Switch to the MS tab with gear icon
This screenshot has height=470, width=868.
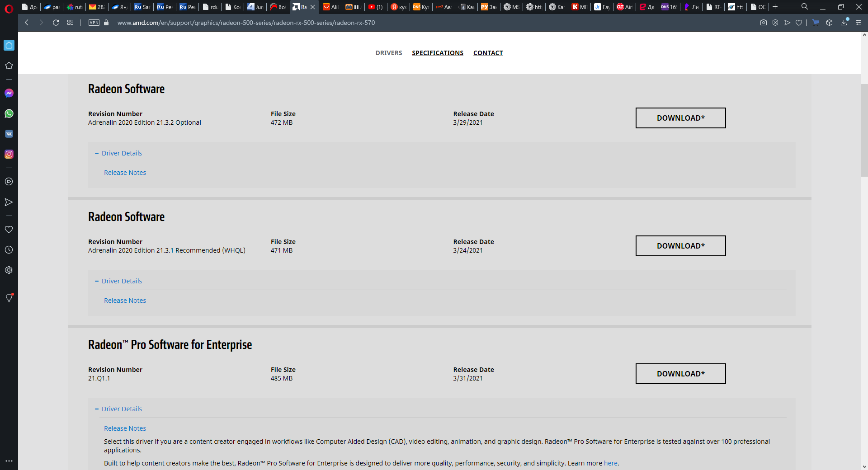[x=511, y=7]
